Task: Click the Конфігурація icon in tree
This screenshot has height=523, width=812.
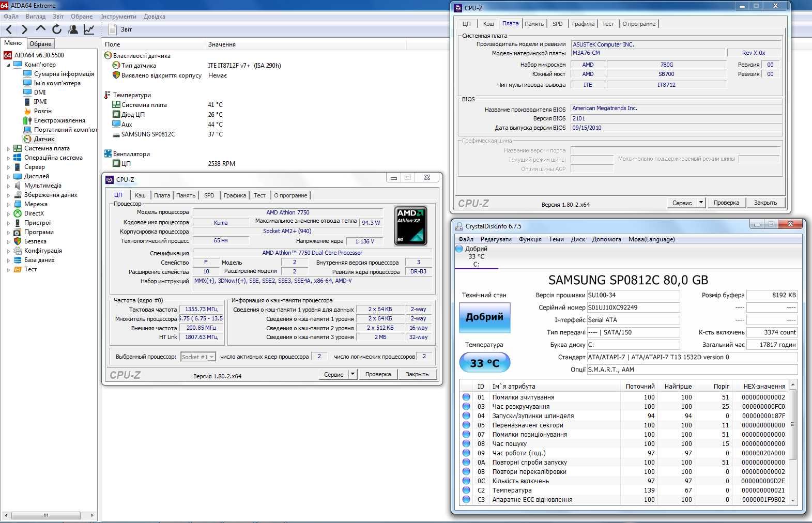Action: [x=17, y=251]
